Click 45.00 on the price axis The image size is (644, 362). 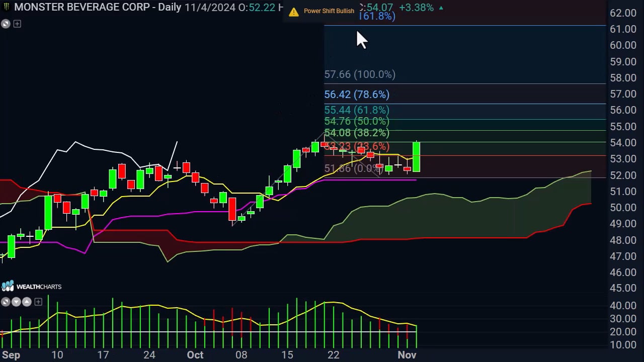pyautogui.click(x=623, y=288)
